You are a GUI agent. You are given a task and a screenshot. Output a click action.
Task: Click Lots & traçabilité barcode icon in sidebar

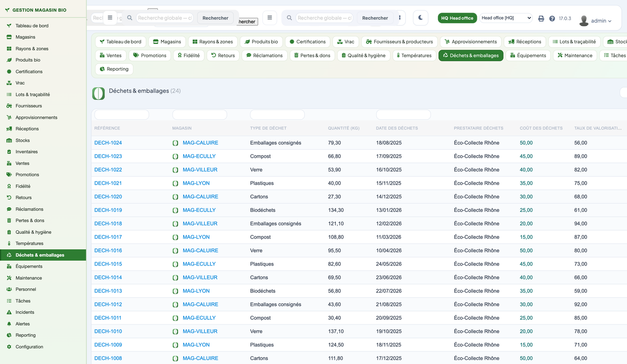pyautogui.click(x=9, y=94)
